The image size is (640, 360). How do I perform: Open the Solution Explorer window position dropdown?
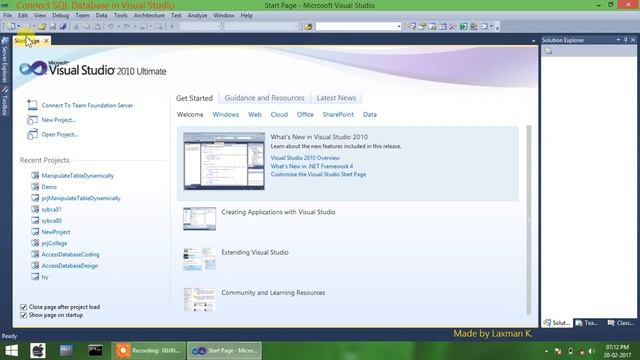618,40
